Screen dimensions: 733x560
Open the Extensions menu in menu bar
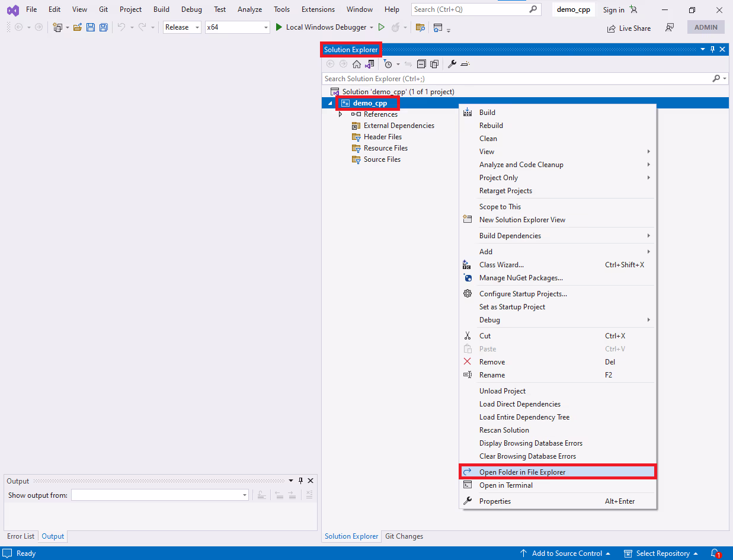pyautogui.click(x=318, y=9)
